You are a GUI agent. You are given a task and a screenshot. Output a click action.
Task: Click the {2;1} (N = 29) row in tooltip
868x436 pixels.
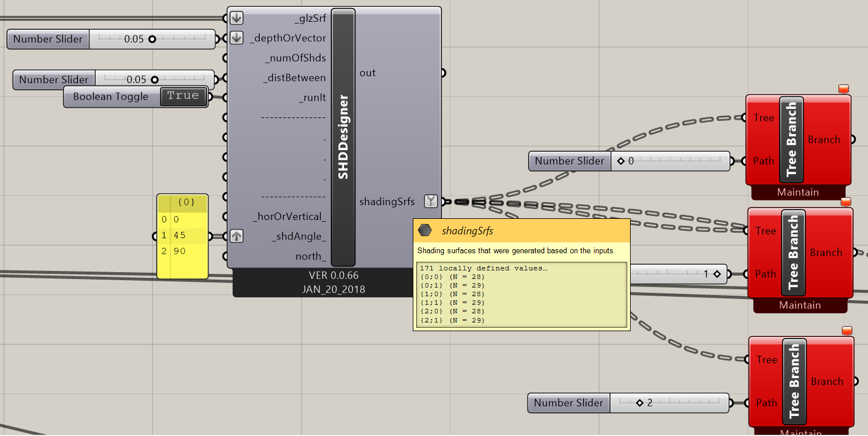[x=452, y=320]
